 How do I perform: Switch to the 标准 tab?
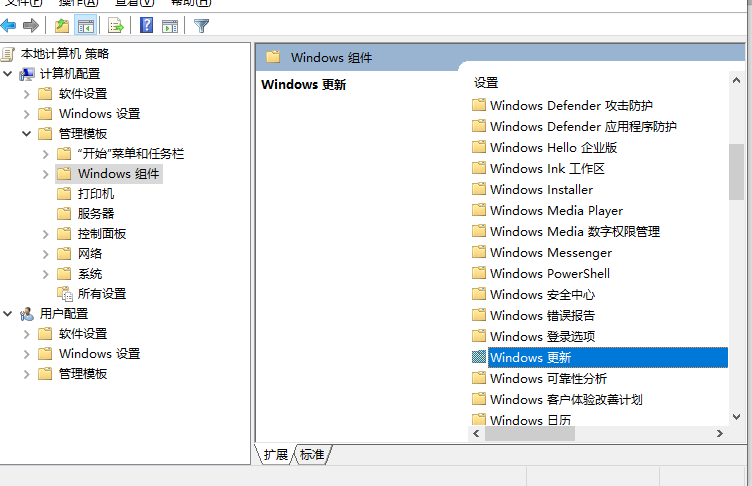(x=312, y=454)
